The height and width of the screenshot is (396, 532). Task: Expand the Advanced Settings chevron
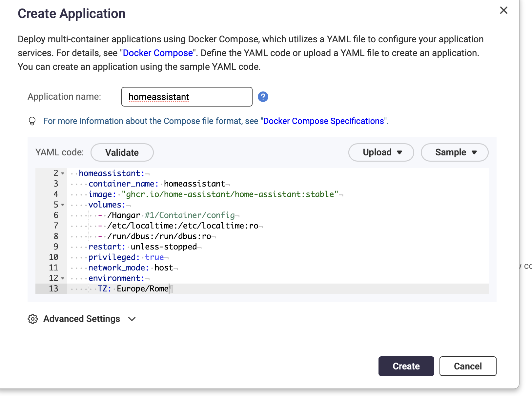132,319
